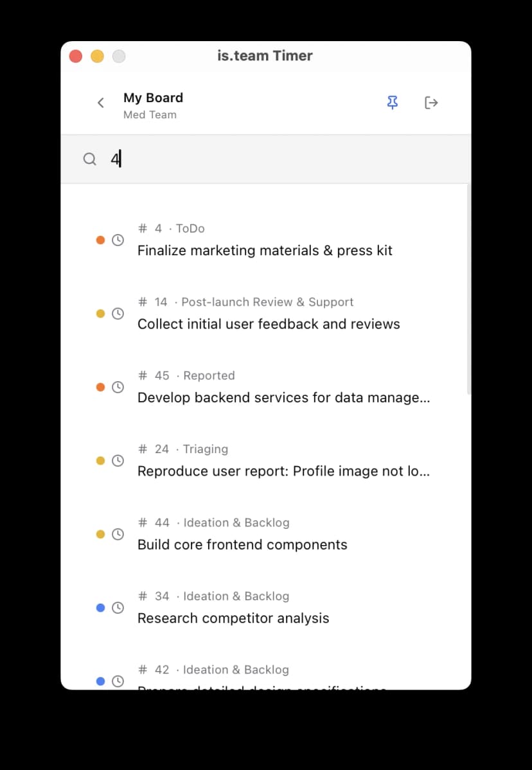Image resolution: width=532 pixels, height=770 pixels.
Task: Click the back chevron next to My Board
Action: 100,102
